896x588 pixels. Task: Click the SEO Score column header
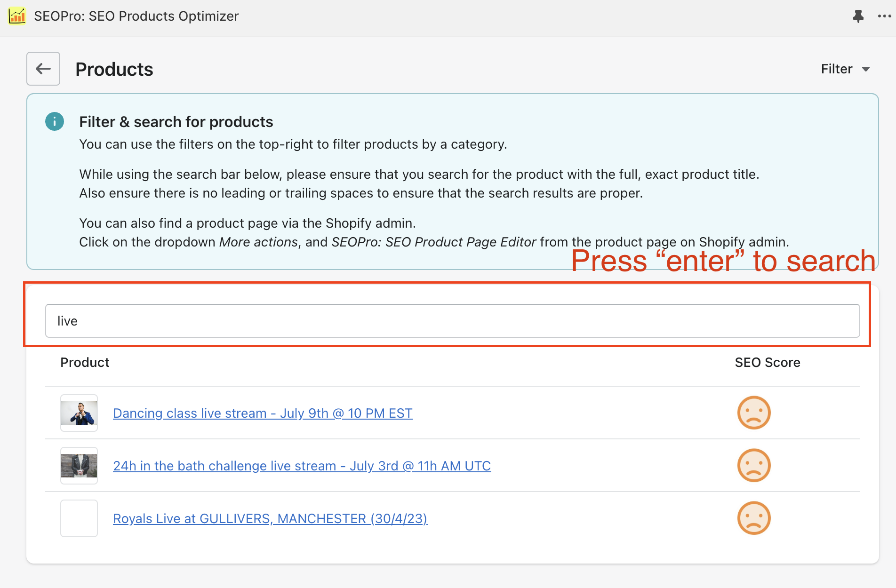(x=767, y=362)
